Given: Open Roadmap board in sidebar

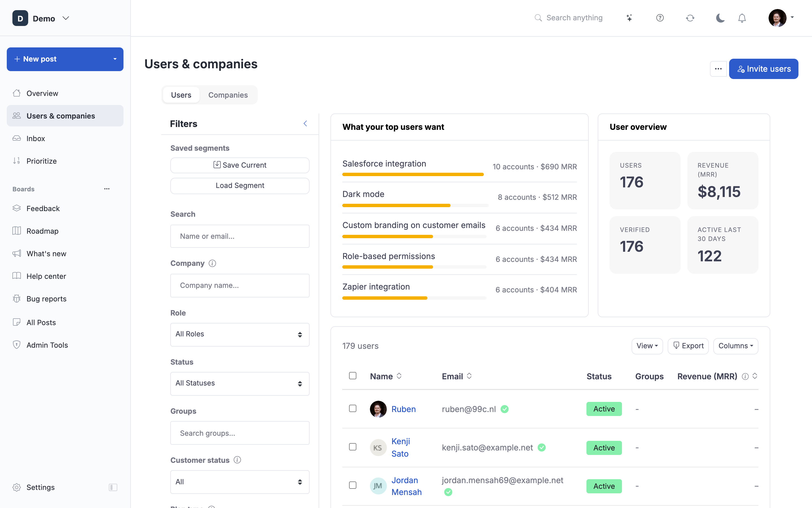Looking at the screenshot, I should (x=65, y=231).
